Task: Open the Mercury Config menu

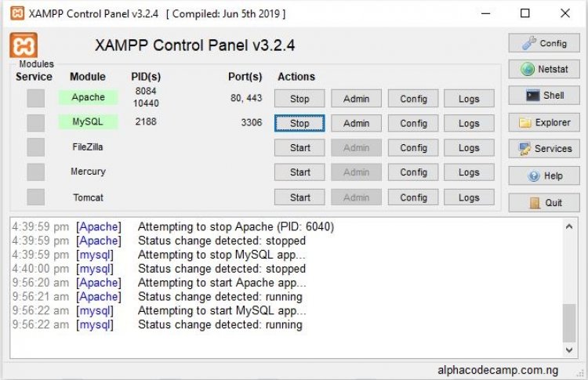Action: coord(413,172)
